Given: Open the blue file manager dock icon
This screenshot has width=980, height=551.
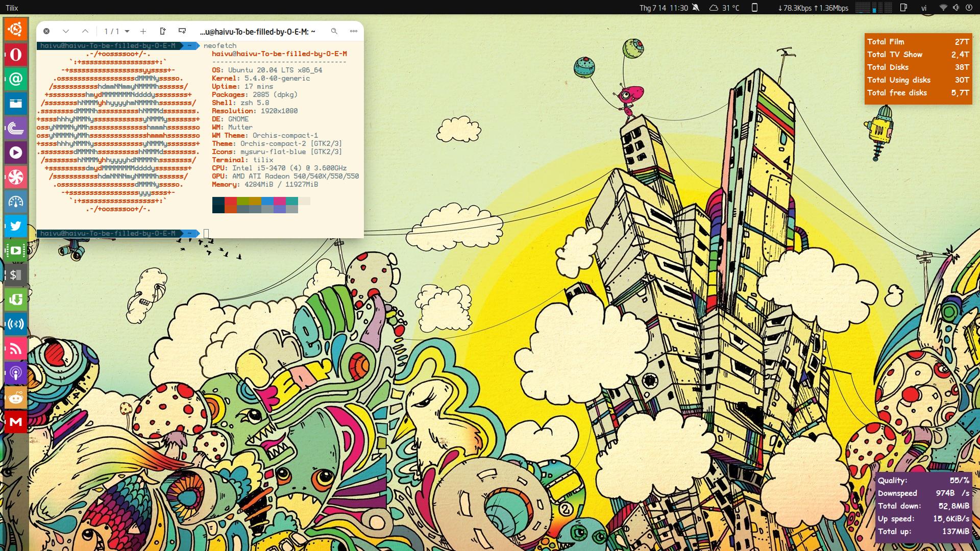Looking at the screenshot, I should pyautogui.click(x=16, y=103).
